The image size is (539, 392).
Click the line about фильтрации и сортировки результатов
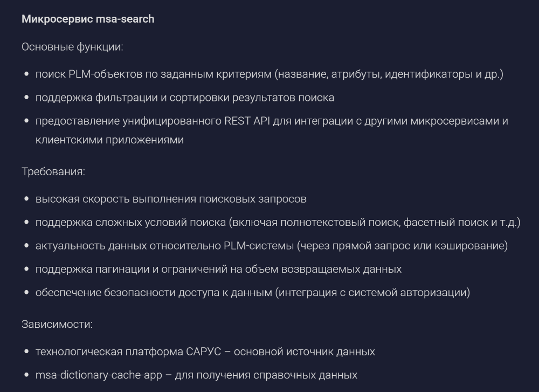[x=184, y=98]
